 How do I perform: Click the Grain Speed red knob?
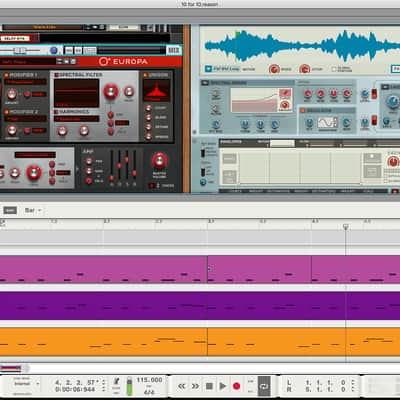(274, 69)
